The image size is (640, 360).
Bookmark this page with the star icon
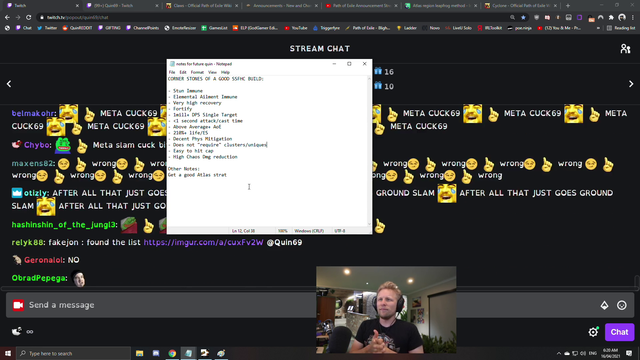tap(523, 18)
